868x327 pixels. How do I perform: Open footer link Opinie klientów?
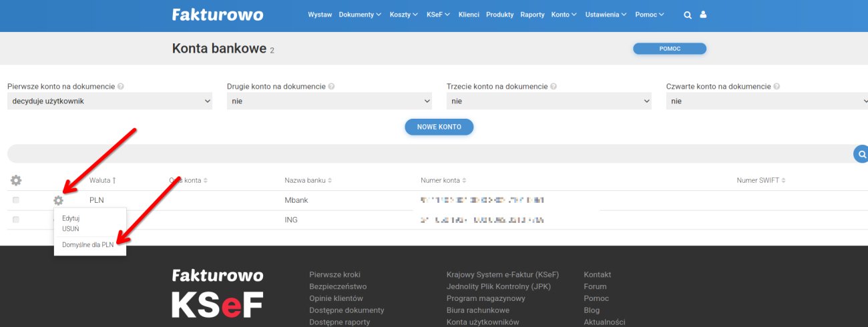tap(336, 298)
